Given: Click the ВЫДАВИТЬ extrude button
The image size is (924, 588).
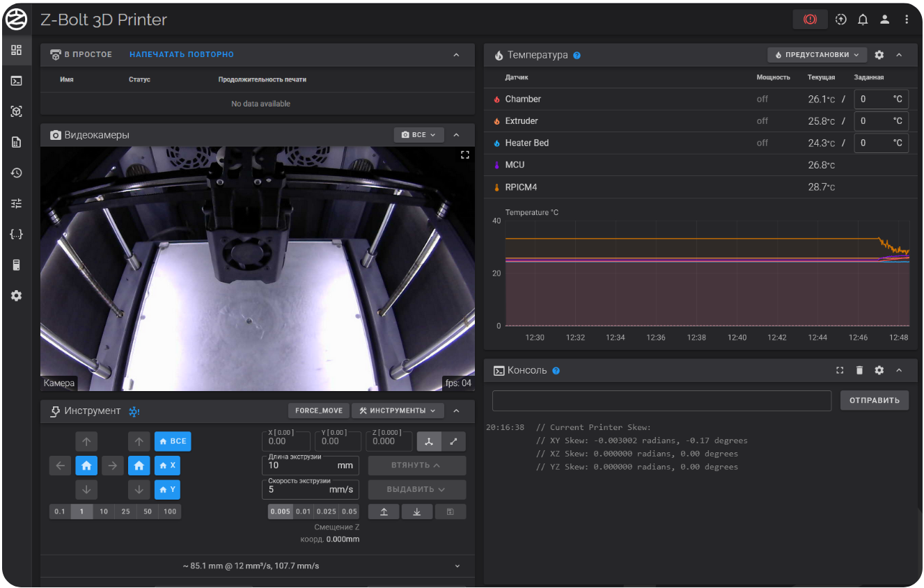Looking at the screenshot, I should point(417,489).
